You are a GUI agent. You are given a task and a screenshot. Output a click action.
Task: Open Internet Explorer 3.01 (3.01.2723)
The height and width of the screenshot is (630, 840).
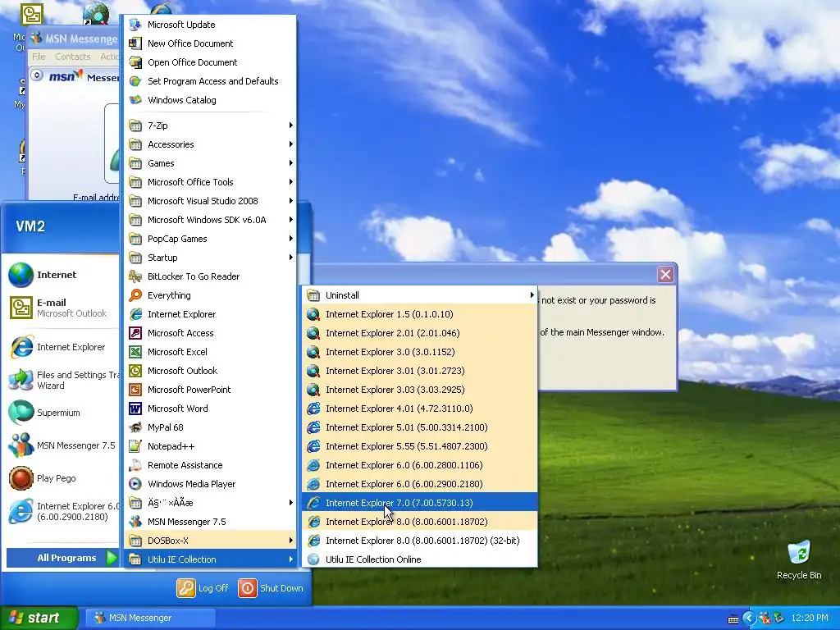click(x=419, y=371)
